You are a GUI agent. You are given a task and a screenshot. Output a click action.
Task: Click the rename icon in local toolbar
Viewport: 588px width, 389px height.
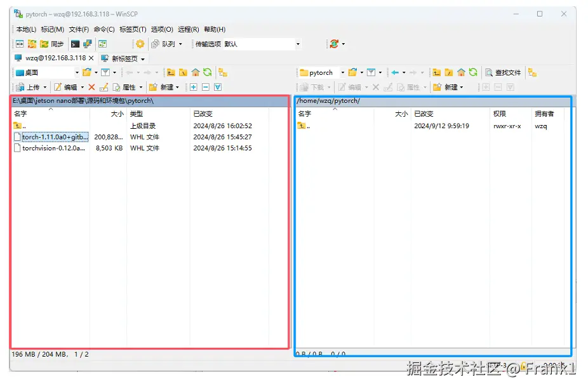click(x=104, y=87)
